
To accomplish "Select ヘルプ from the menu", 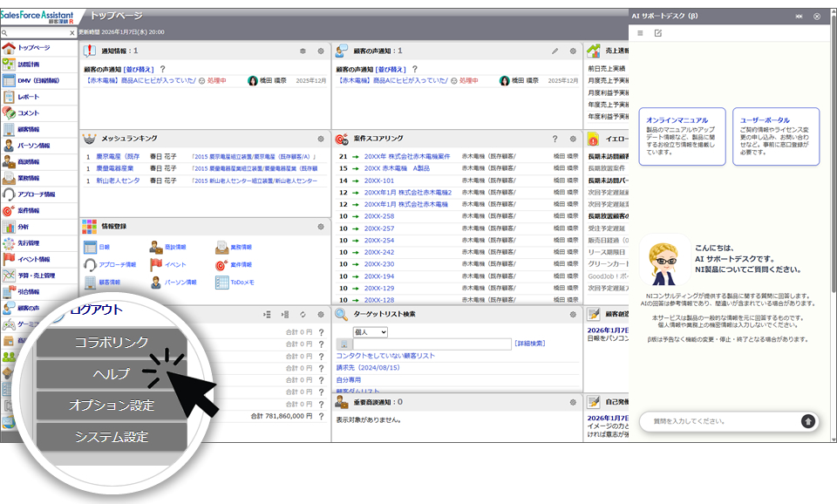I will pos(111,374).
